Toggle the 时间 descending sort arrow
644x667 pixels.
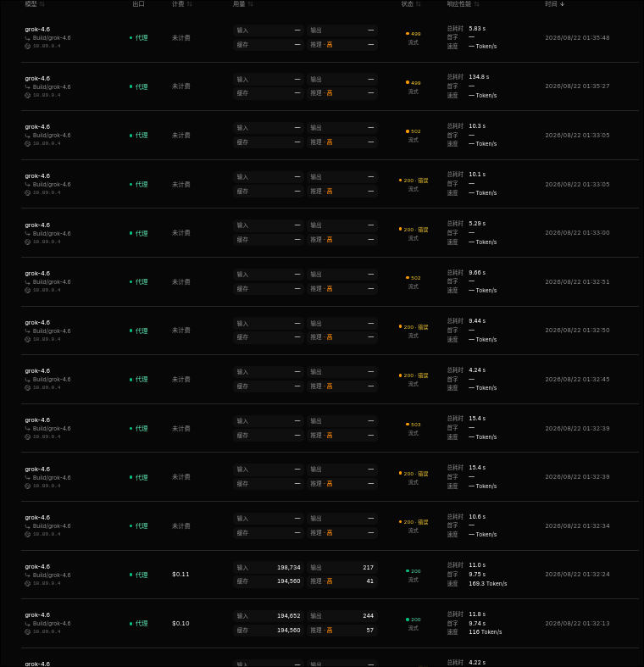[x=562, y=4]
